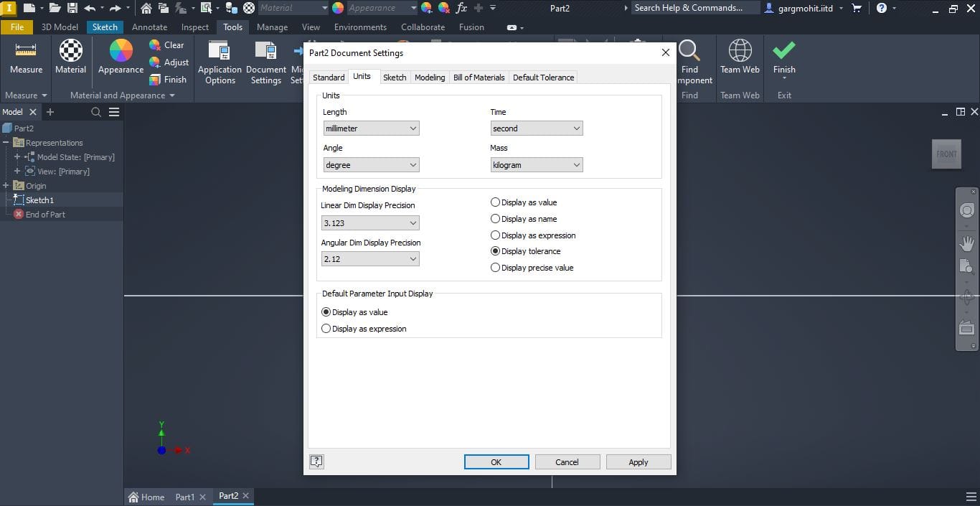Open the Length units dropdown
The height and width of the screenshot is (506, 980).
pyautogui.click(x=371, y=128)
